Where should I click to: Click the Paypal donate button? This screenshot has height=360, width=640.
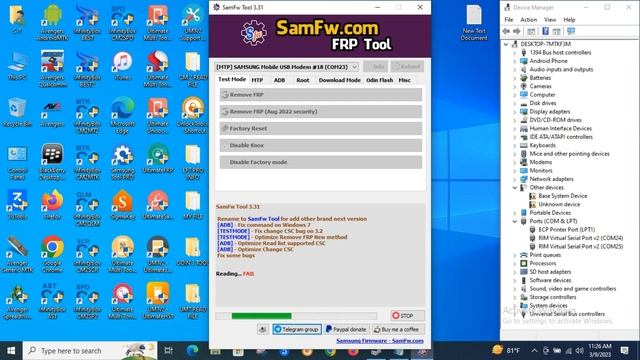coord(347,329)
